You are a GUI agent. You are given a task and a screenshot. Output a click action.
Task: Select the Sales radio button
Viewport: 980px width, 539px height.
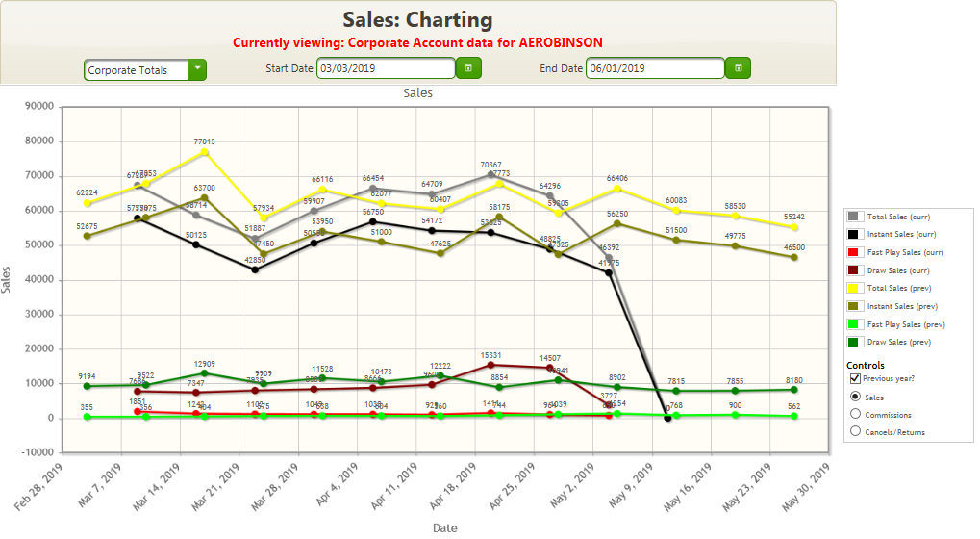(x=855, y=397)
